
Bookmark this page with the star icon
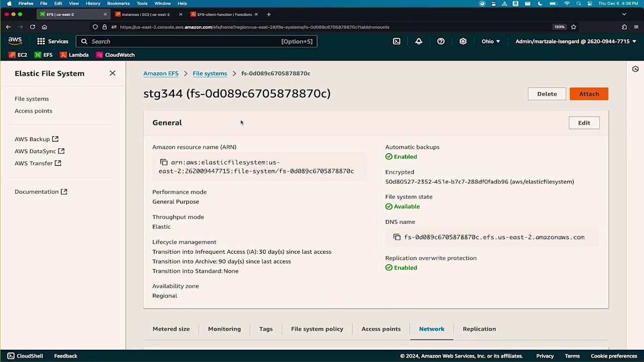point(574,27)
